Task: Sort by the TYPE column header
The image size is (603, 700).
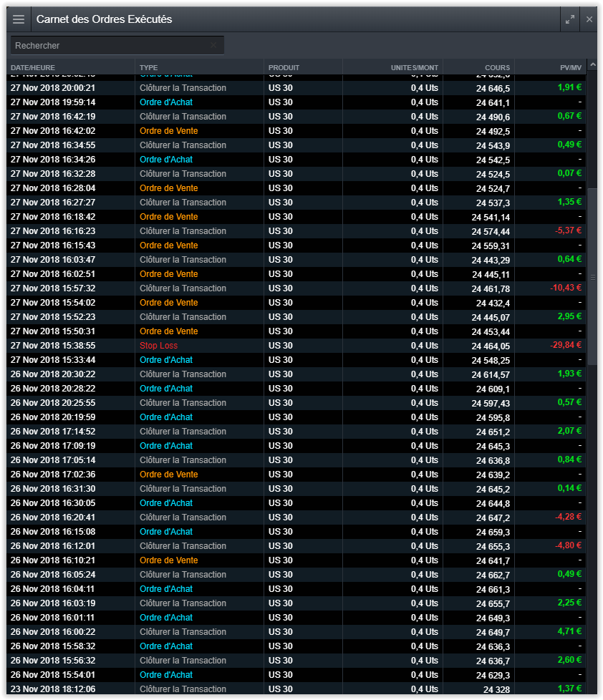Action: [x=149, y=68]
